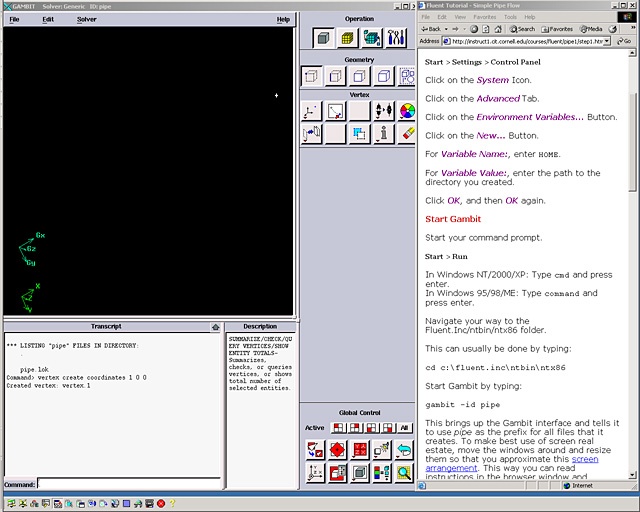
Task: Click the Command input field
Action: click(x=129, y=484)
